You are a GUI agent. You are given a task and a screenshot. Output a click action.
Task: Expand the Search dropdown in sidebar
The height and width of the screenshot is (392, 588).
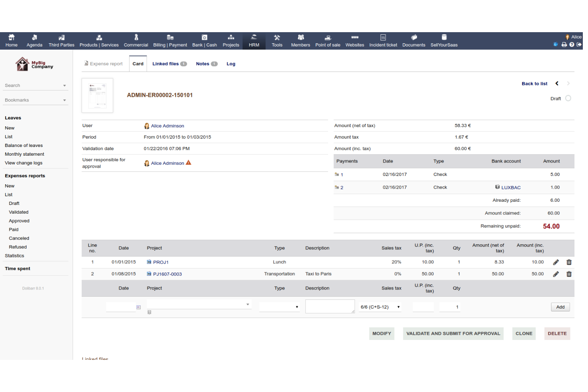pos(64,86)
